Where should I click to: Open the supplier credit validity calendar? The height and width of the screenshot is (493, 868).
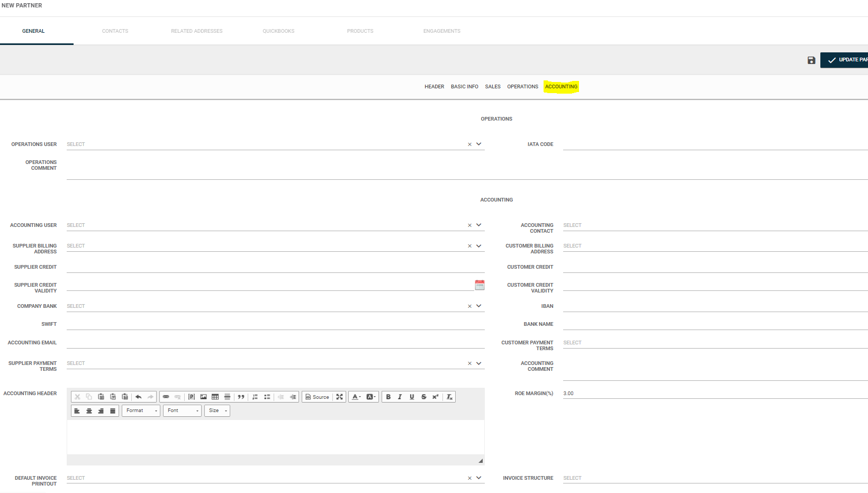[x=480, y=285]
